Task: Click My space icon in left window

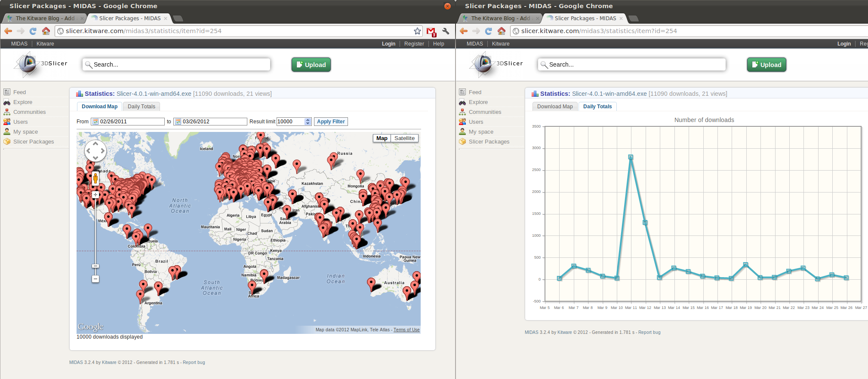Action: click(x=7, y=131)
